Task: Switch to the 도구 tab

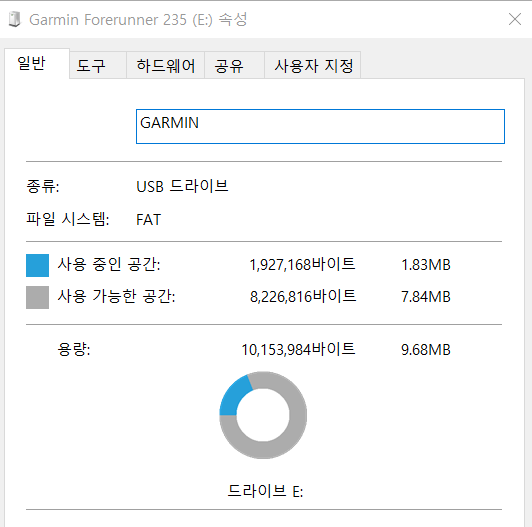Action: (98, 65)
